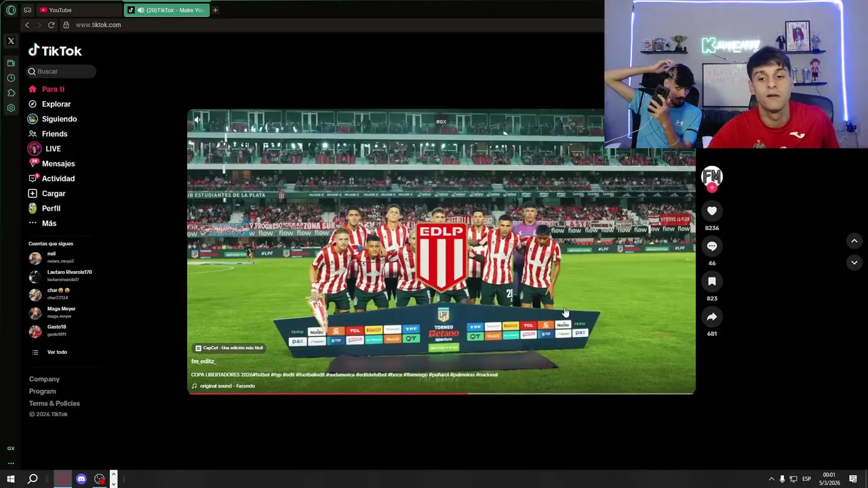Go to previous video up arrow
The image size is (868, 488).
click(x=854, y=241)
